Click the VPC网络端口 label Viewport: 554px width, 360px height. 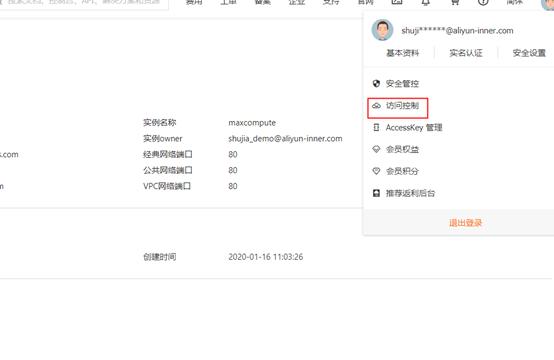click(x=167, y=186)
